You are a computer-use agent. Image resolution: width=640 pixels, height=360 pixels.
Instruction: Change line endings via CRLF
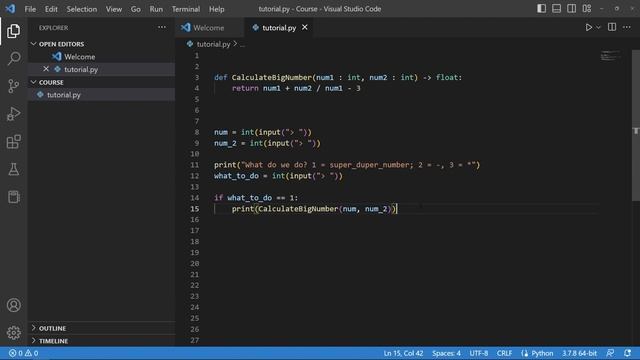(504, 353)
